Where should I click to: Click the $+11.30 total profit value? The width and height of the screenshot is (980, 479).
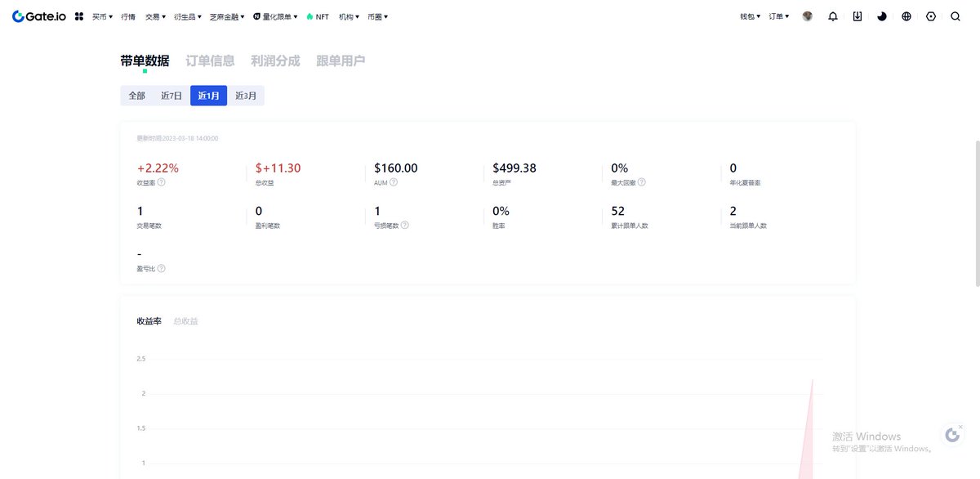pyautogui.click(x=278, y=168)
